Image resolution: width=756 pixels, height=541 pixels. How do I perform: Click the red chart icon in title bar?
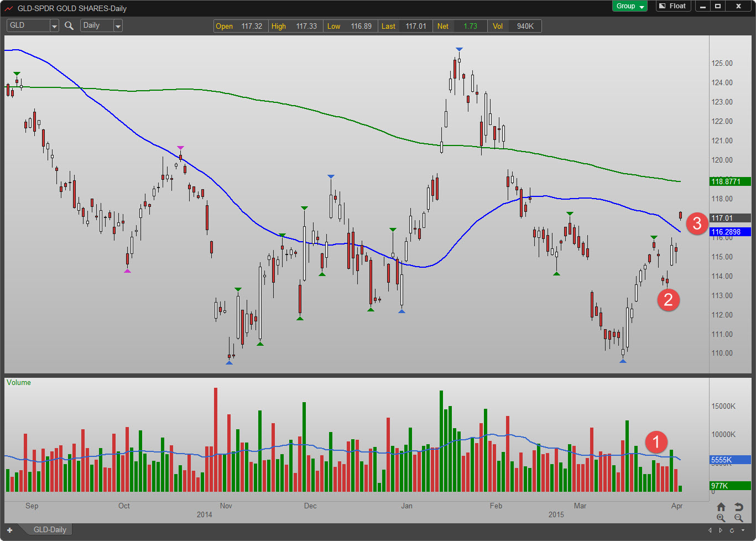(9, 8)
